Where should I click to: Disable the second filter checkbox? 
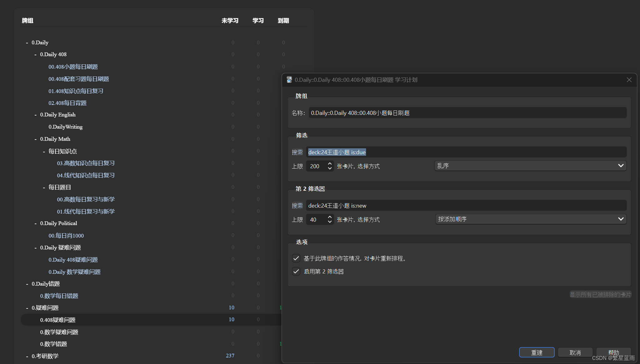coord(296,272)
